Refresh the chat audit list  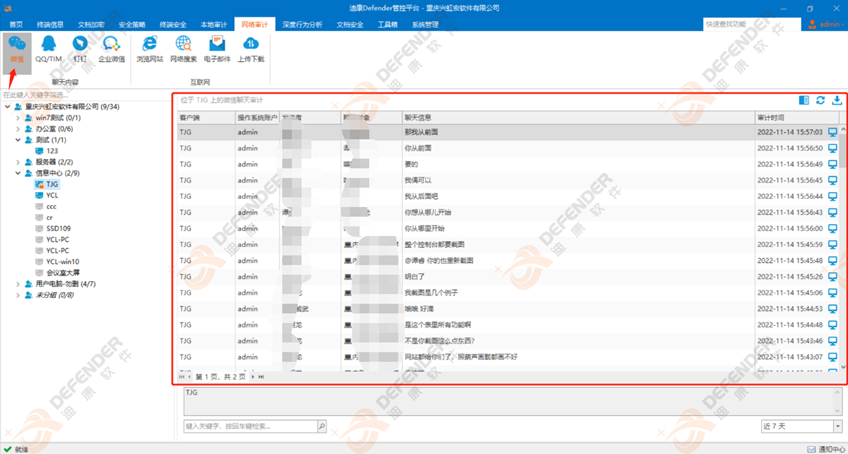click(820, 100)
